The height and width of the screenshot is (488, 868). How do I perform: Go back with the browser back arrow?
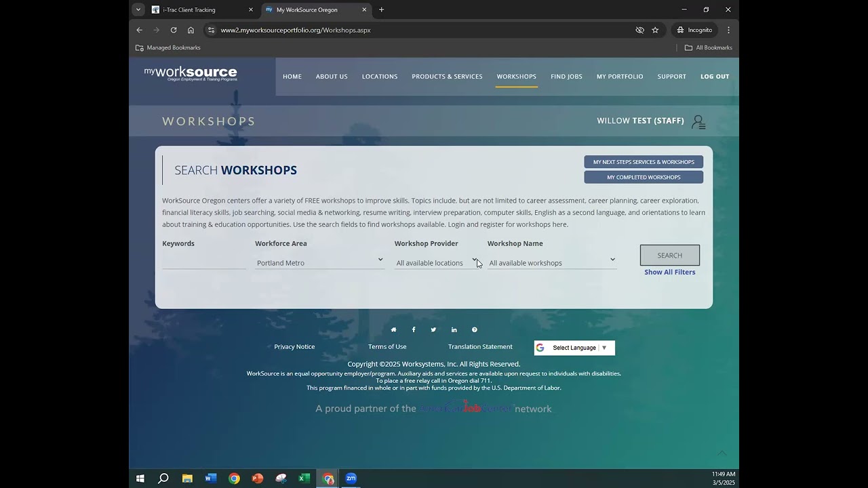pos(139,30)
